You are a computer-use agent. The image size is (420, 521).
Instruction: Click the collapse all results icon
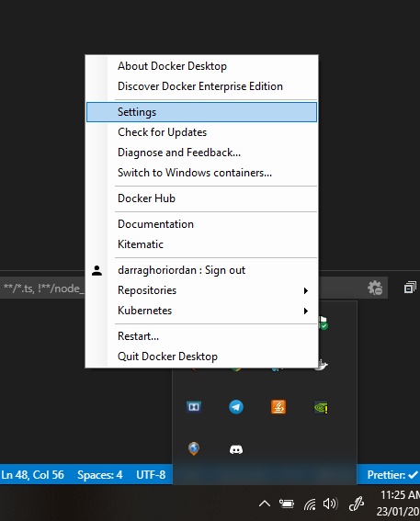tap(410, 288)
